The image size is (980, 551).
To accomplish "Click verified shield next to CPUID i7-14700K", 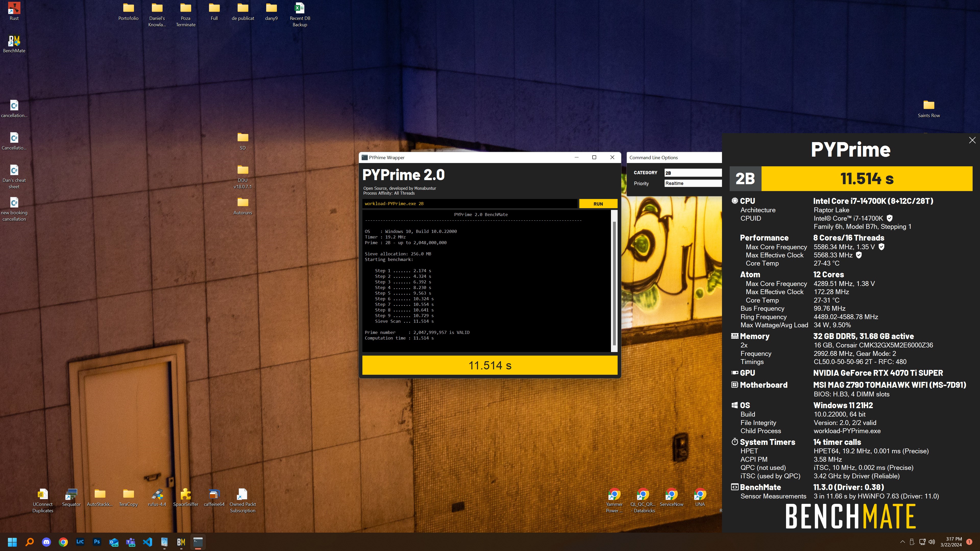I will (889, 218).
